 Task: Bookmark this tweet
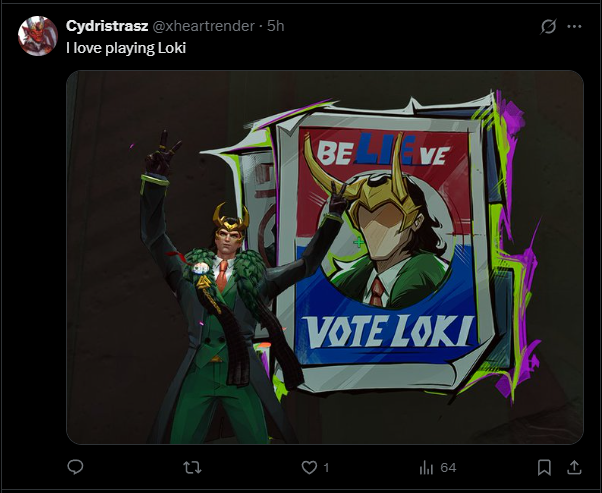coord(544,467)
